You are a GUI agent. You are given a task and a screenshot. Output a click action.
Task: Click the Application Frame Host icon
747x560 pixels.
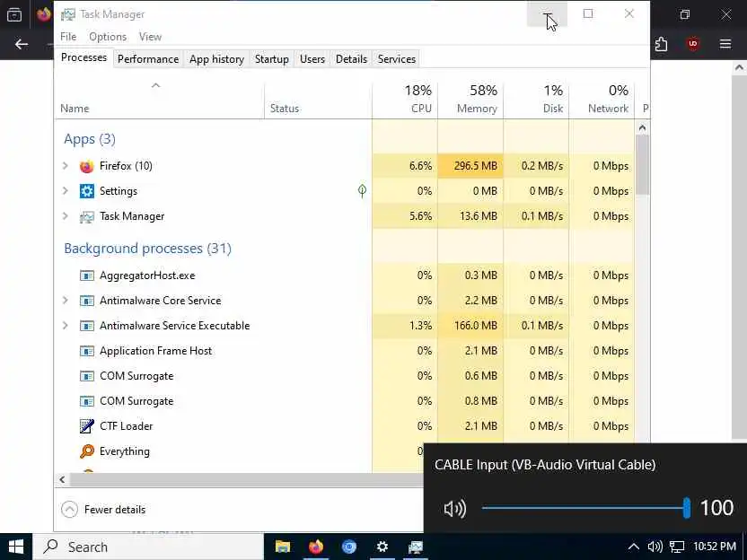(87, 352)
